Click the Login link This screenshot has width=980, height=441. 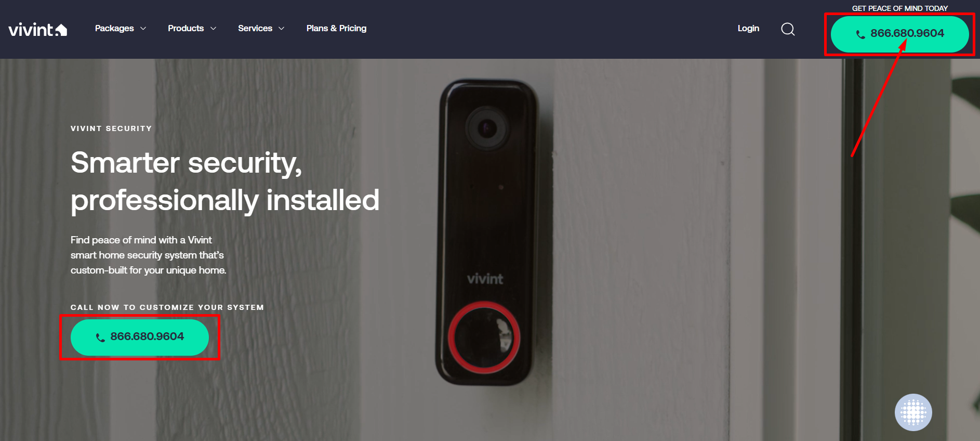click(748, 29)
